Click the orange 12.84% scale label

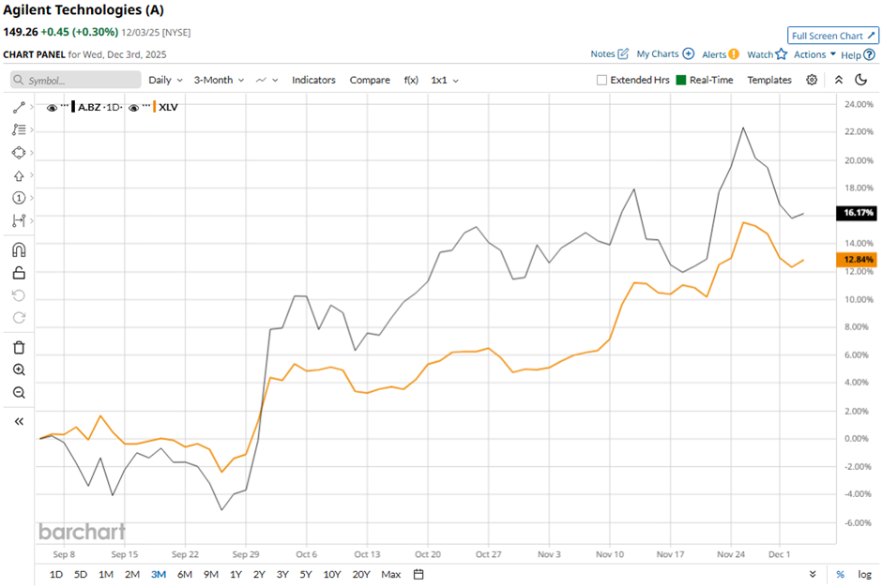(x=856, y=259)
